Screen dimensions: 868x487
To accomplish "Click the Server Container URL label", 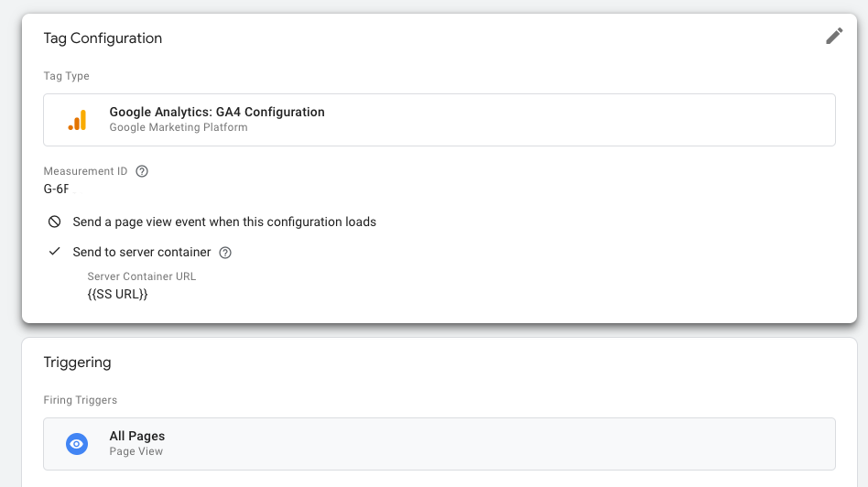I will point(142,276).
